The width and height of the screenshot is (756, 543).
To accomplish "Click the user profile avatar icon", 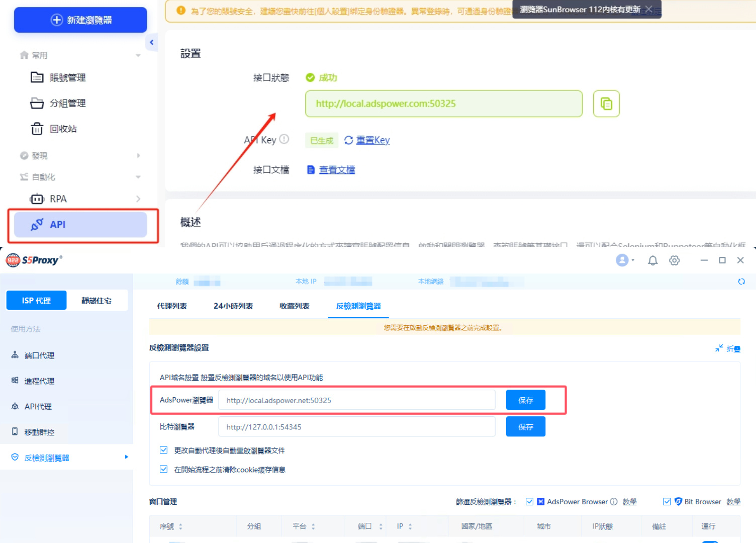I will (622, 260).
